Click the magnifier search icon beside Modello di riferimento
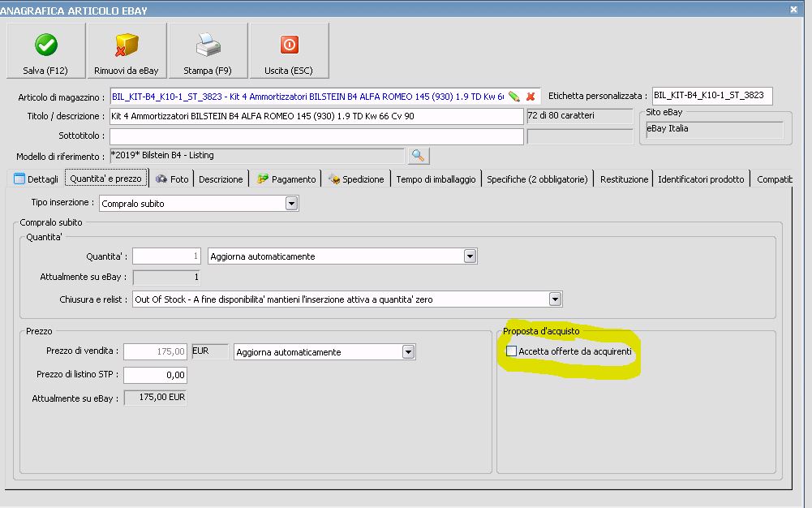 (x=419, y=155)
